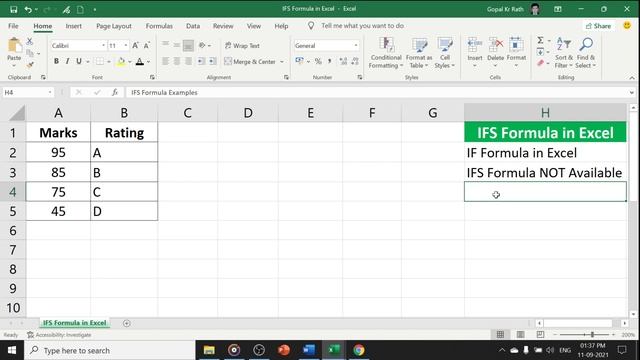Decrease font size with the smaller A icon
Viewport: 640px width, 360px height.
point(147,45)
